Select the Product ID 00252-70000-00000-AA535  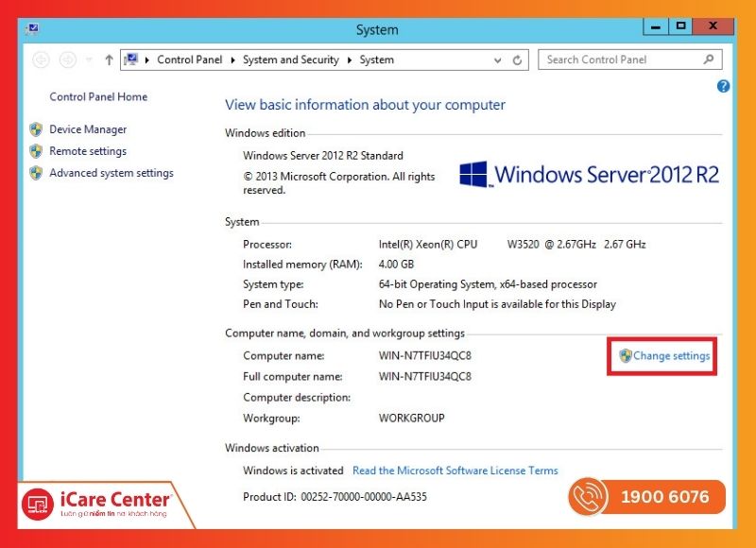tap(364, 497)
